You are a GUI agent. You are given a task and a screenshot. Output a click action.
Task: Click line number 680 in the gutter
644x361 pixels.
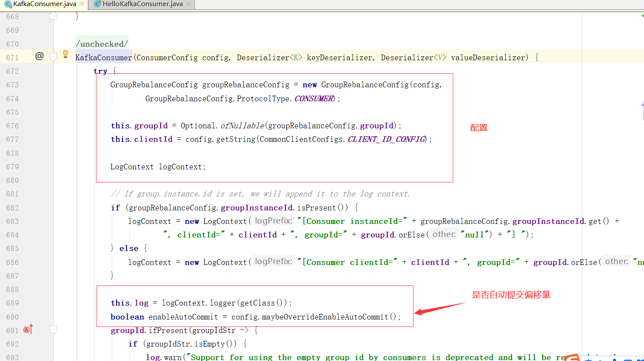(13, 180)
